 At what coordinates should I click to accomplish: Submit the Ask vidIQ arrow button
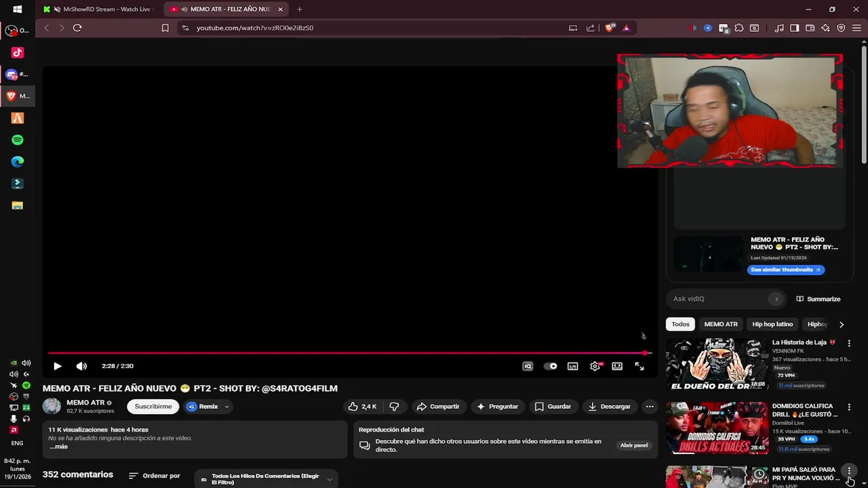(776, 299)
